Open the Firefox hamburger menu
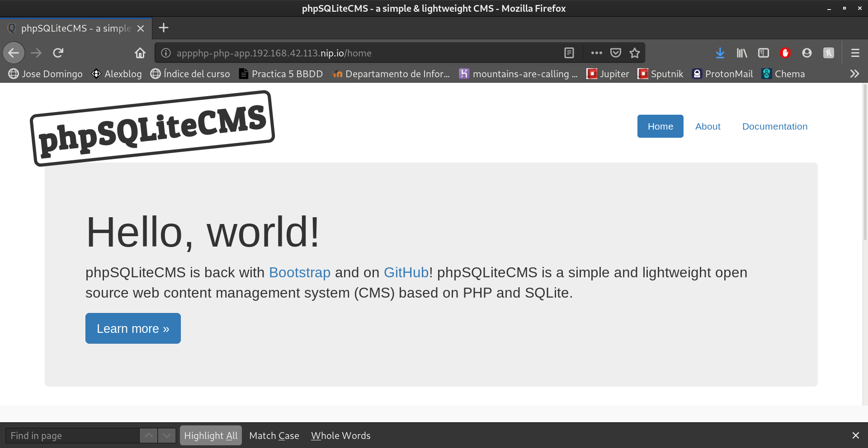This screenshot has height=448, width=868. [855, 53]
